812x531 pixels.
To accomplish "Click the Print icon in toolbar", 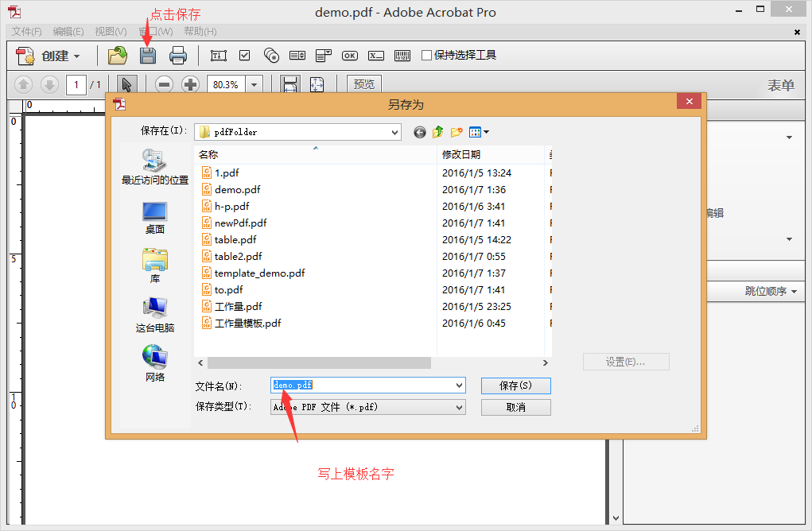I will coord(177,56).
